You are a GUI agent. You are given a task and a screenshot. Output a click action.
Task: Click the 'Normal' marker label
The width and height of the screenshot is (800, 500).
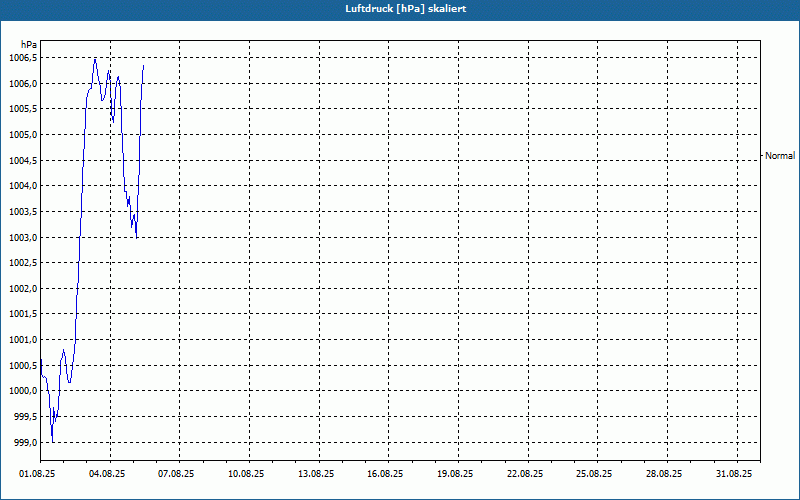(x=780, y=156)
